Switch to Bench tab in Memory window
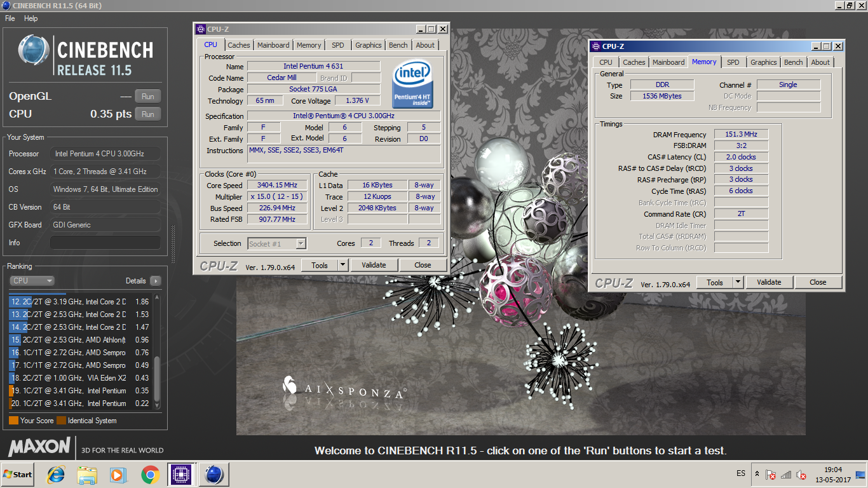Image resolution: width=868 pixels, height=488 pixels. click(x=794, y=62)
